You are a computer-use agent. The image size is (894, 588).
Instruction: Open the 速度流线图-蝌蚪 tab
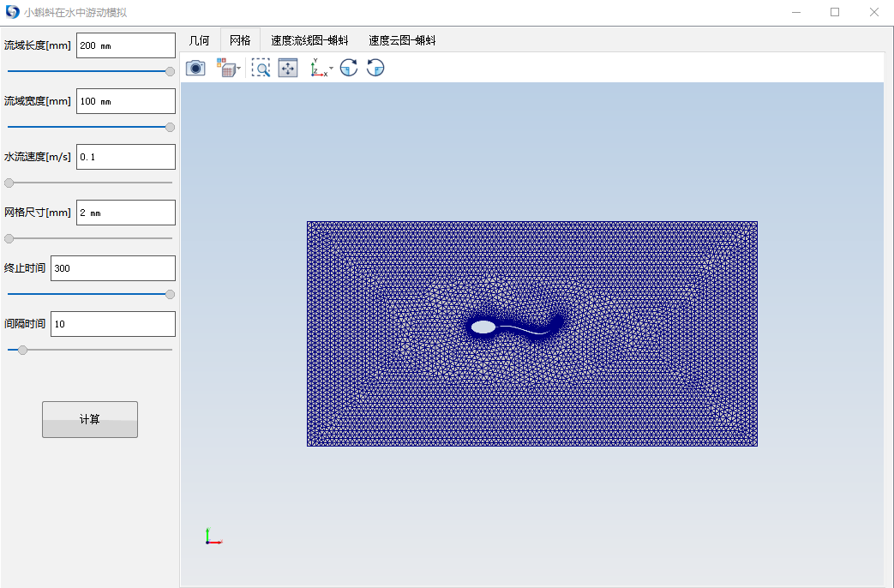(309, 40)
